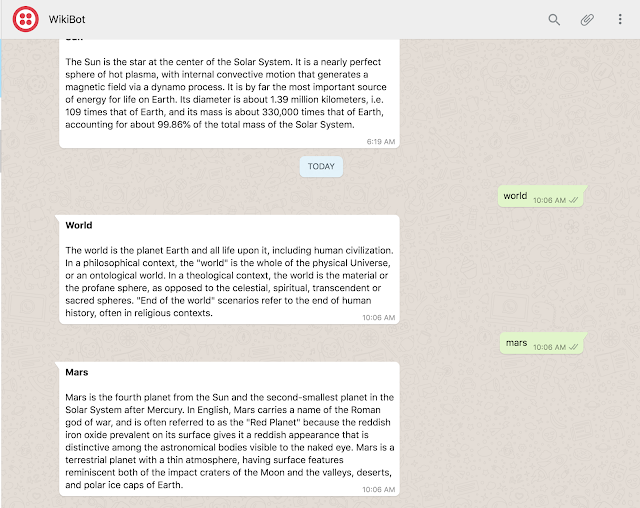Click the Sun description message text
640x508 pixels.
[x=226, y=93]
